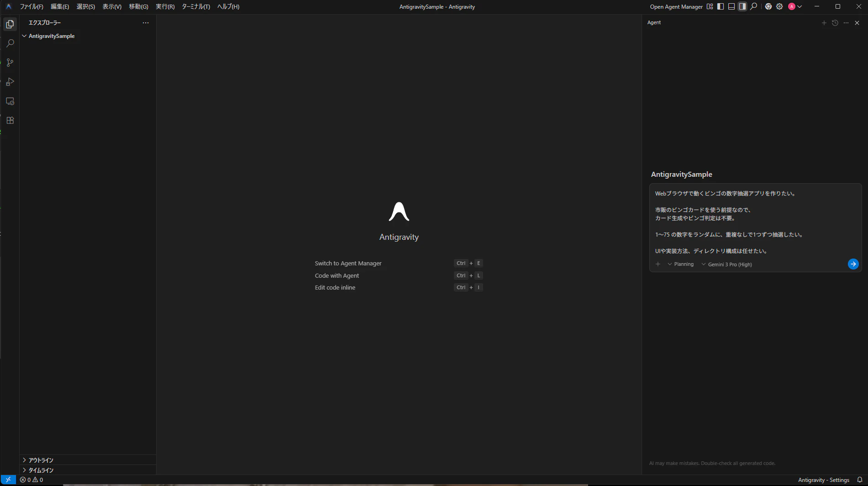
Task: Open the ファイル(F) menu
Action: [32, 6]
